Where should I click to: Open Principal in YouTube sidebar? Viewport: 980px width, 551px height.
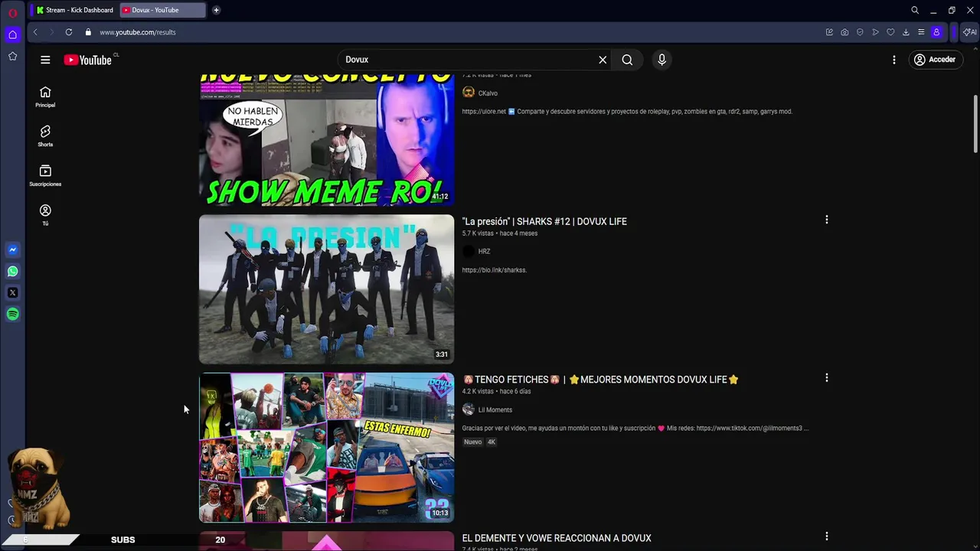45,96
